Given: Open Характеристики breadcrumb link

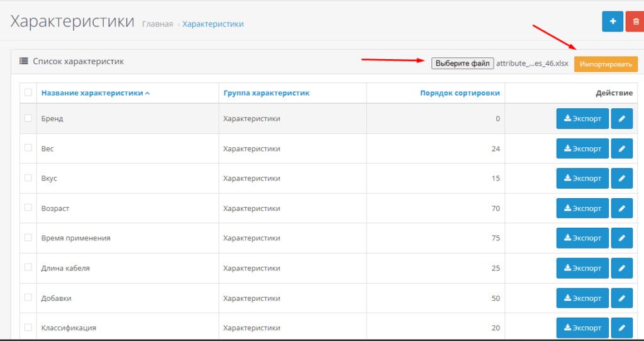Looking at the screenshot, I should (213, 24).
